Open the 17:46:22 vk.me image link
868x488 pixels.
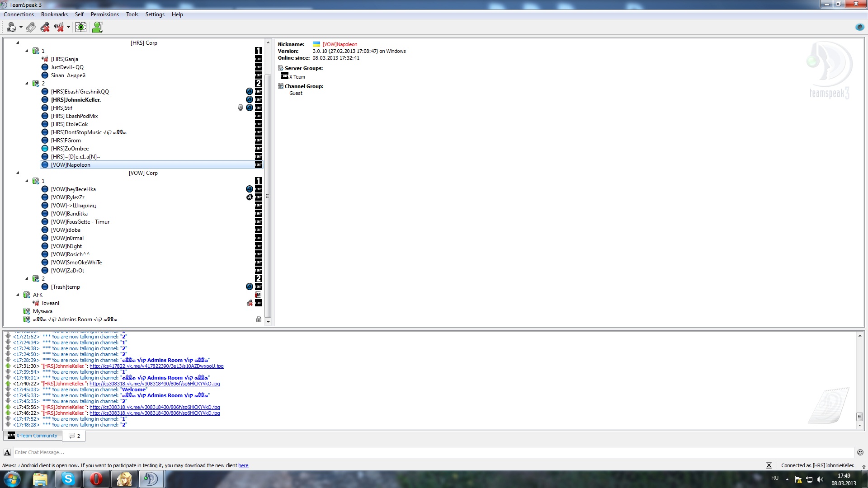155,413
